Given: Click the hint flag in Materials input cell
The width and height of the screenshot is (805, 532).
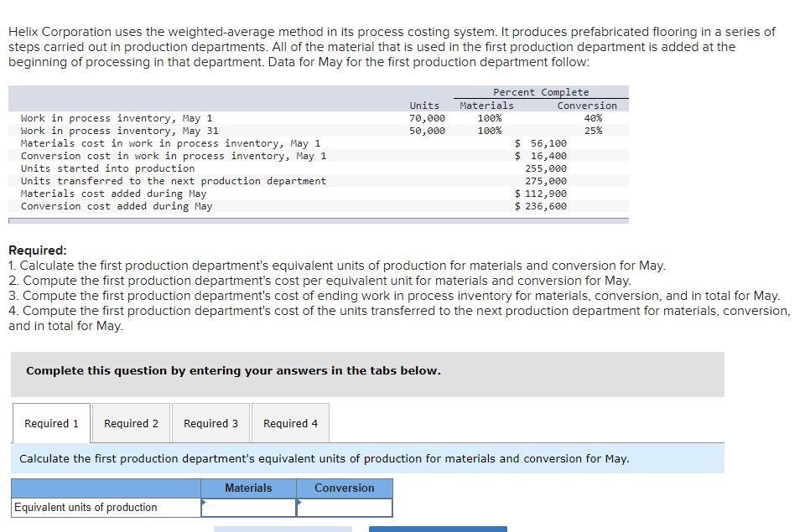Looking at the screenshot, I should point(201,503).
